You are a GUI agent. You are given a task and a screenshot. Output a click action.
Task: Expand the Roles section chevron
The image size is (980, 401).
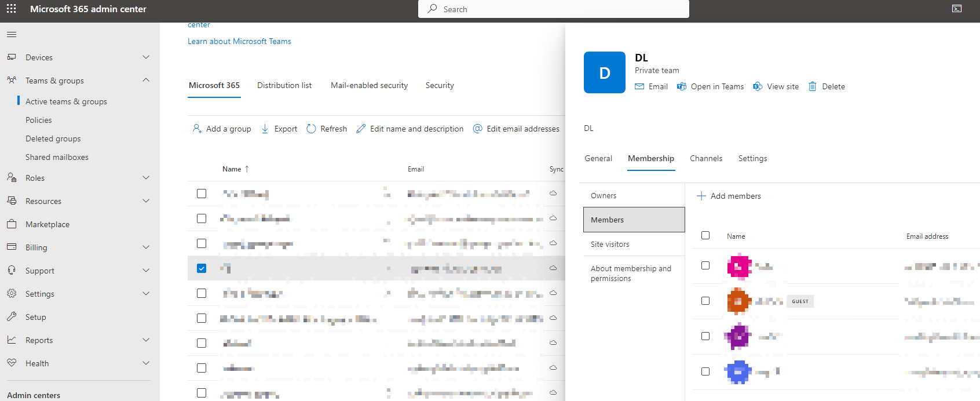coord(146,177)
